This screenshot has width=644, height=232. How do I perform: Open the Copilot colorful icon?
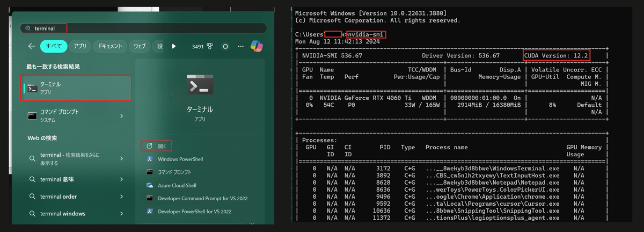[x=257, y=46]
